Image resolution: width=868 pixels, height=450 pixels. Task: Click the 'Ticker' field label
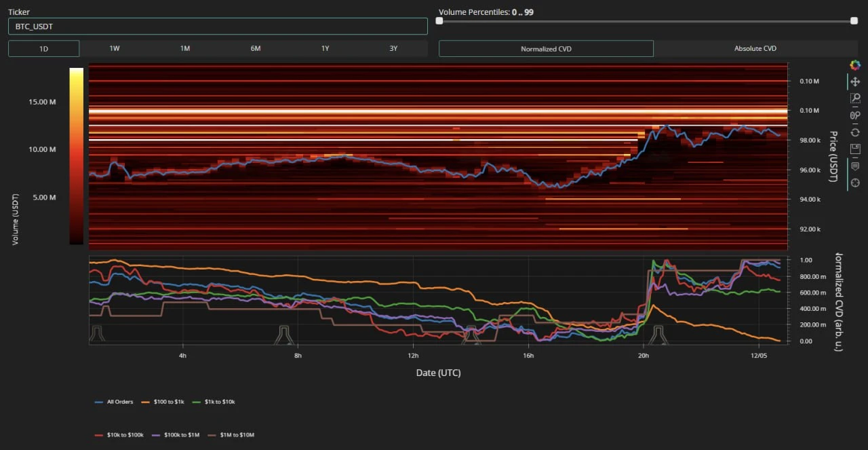[19, 12]
